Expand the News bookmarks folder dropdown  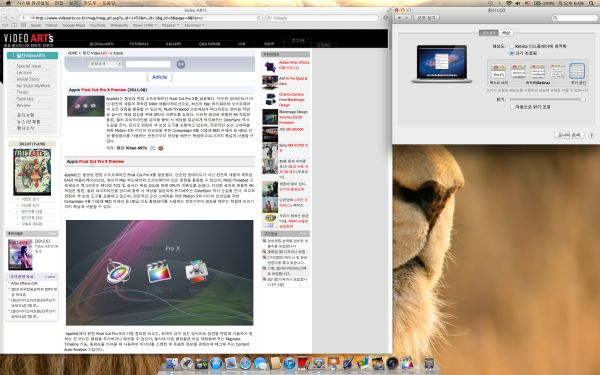tap(144, 25)
